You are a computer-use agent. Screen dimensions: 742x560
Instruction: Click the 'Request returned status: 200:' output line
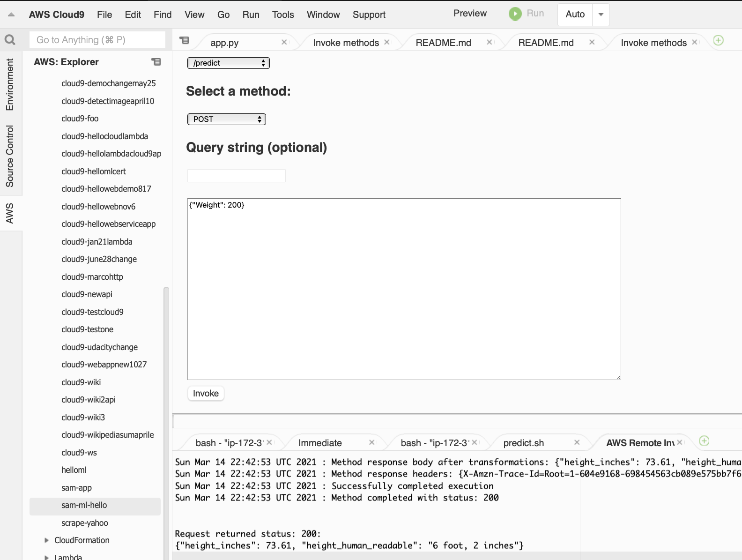click(x=248, y=534)
